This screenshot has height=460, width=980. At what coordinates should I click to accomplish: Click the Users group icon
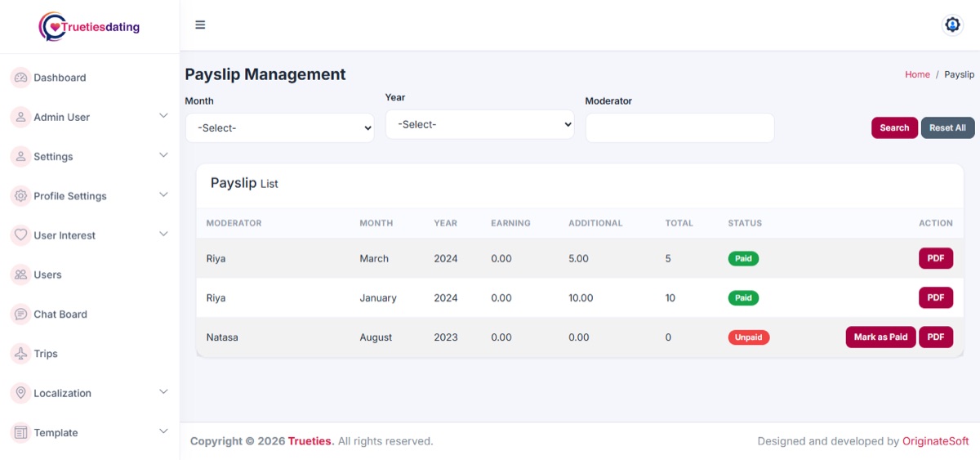[x=20, y=275]
